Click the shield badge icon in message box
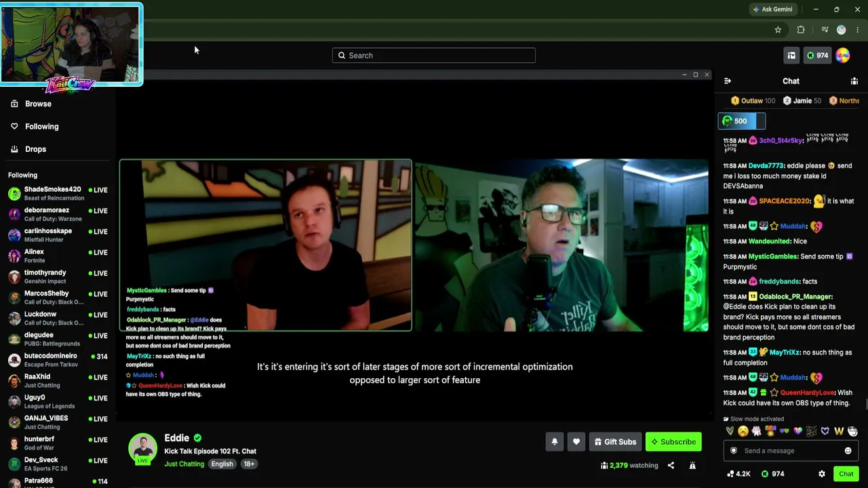868x488 pixels. (x=733, y=451)
